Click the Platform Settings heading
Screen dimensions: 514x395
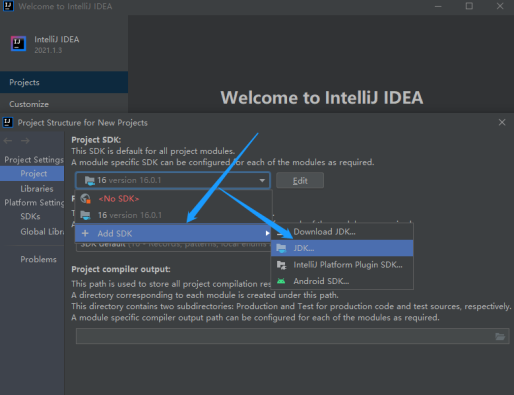click(x=34, y=202)
